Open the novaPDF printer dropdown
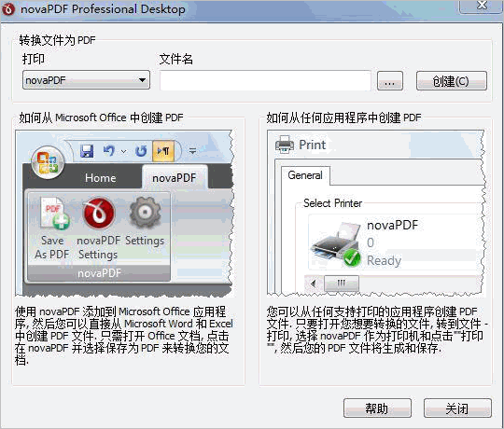The height and width of the screenshot is (429, 504). [x=86, y=80]
